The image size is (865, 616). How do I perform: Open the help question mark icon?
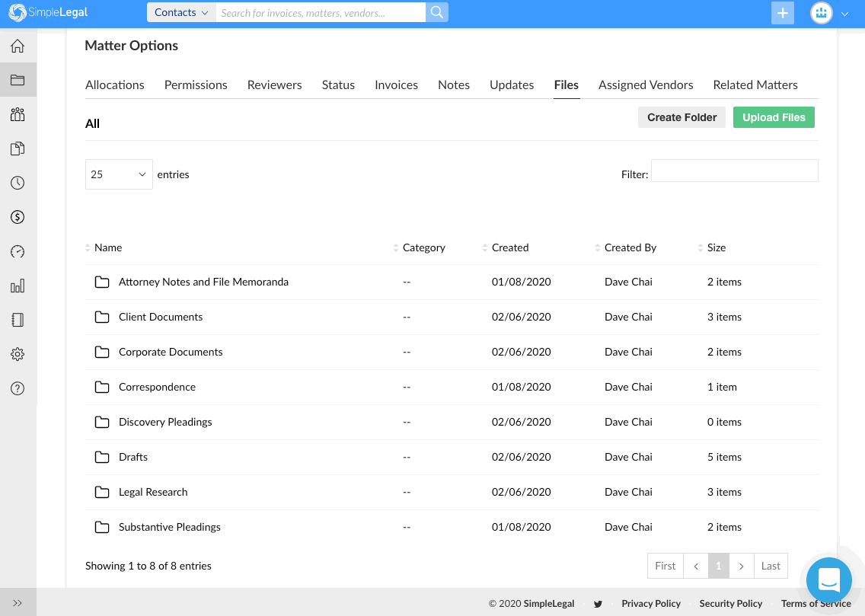(18, 388)
